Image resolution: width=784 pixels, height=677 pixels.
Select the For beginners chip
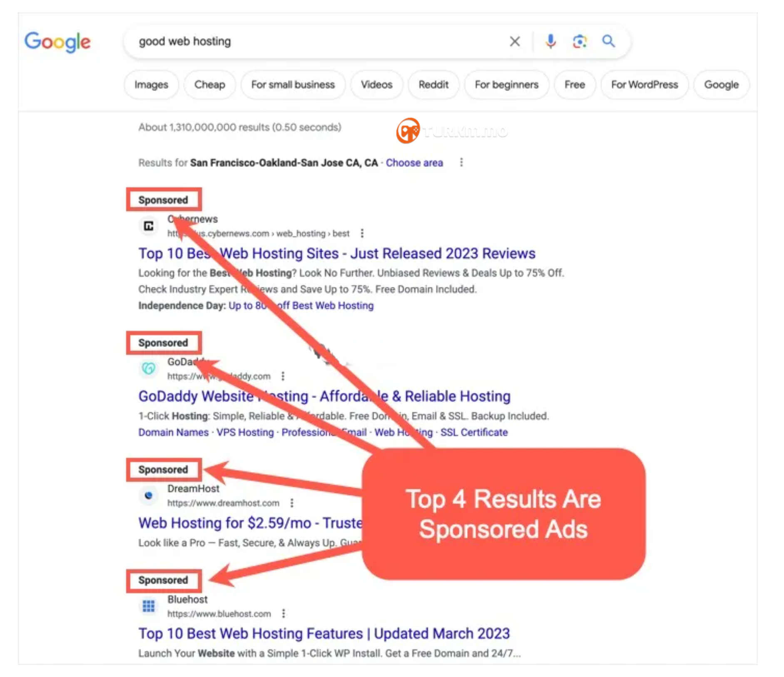506,85
